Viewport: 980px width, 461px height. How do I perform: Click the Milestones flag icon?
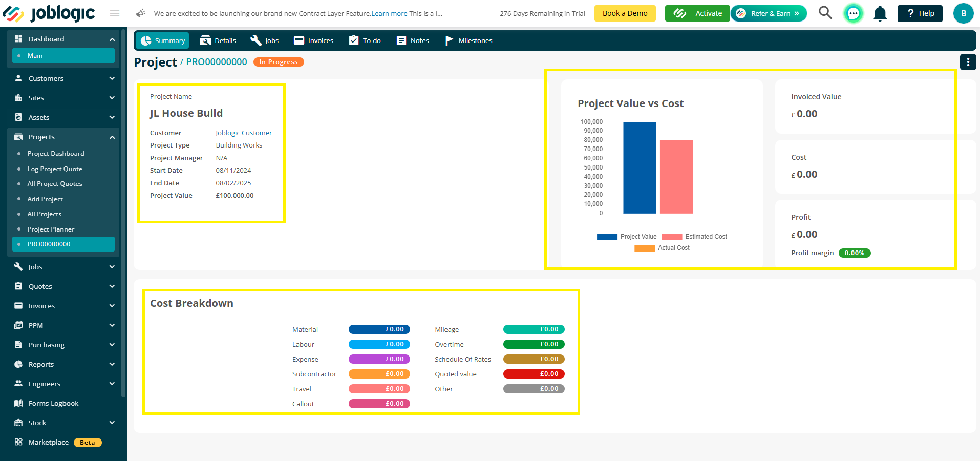pos(449,40)
